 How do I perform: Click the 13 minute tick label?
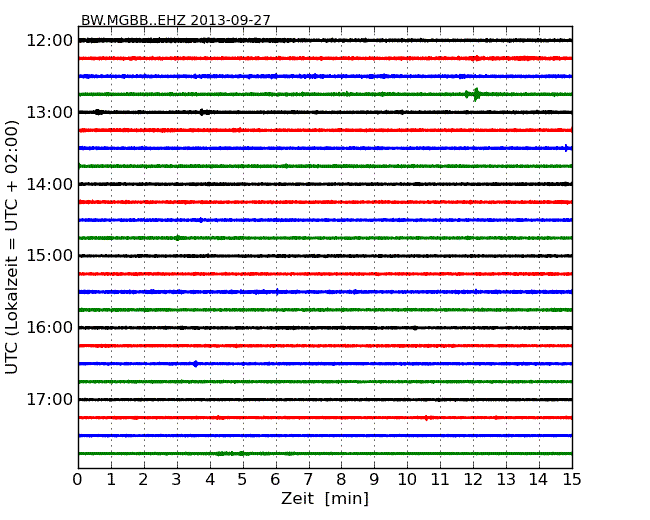click(x=506, y=480)
